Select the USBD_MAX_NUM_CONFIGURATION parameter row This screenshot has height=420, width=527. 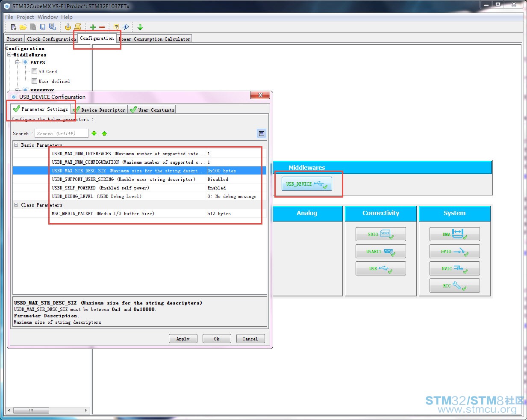(x=139, y=162)
